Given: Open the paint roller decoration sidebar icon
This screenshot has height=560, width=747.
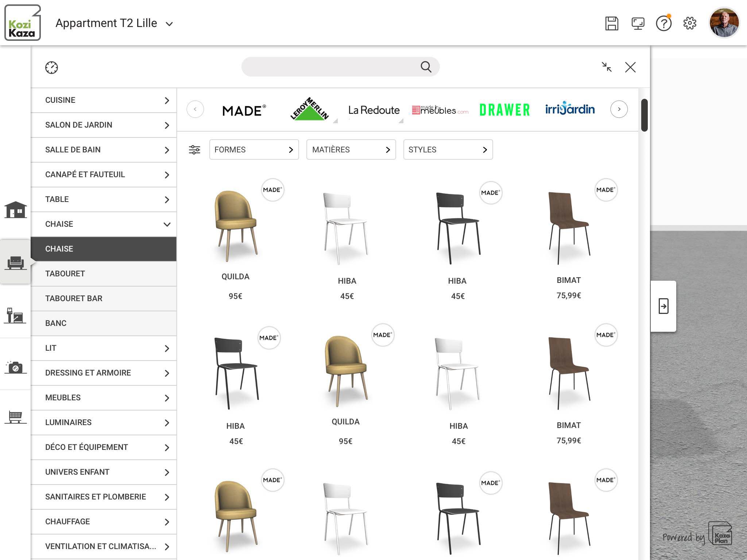Looking at the screenshot, I should [15, 315].
